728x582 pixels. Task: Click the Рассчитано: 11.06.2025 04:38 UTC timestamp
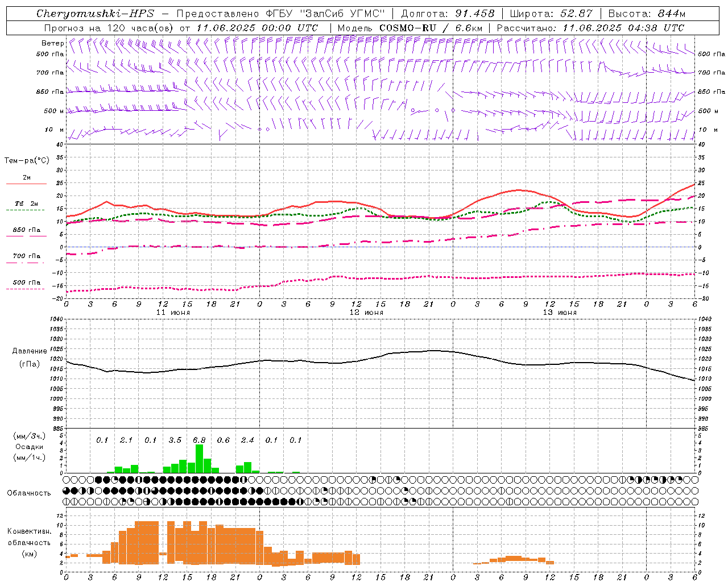(590, 28)
